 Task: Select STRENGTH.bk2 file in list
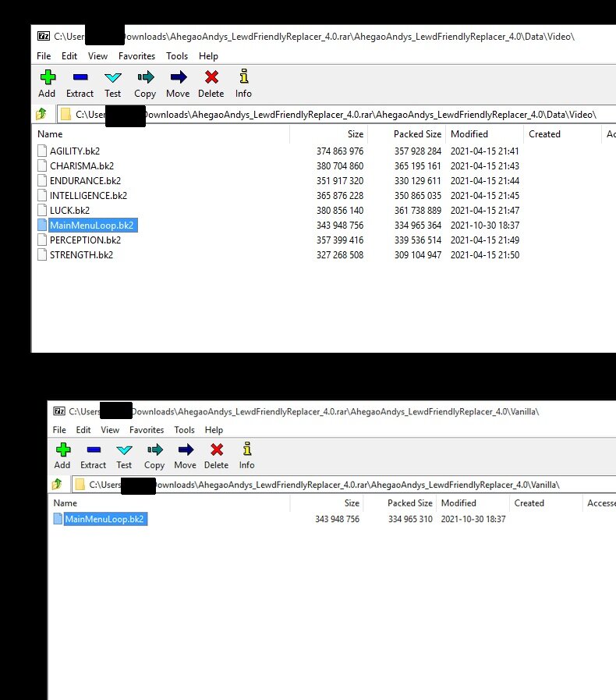(80, 255)
